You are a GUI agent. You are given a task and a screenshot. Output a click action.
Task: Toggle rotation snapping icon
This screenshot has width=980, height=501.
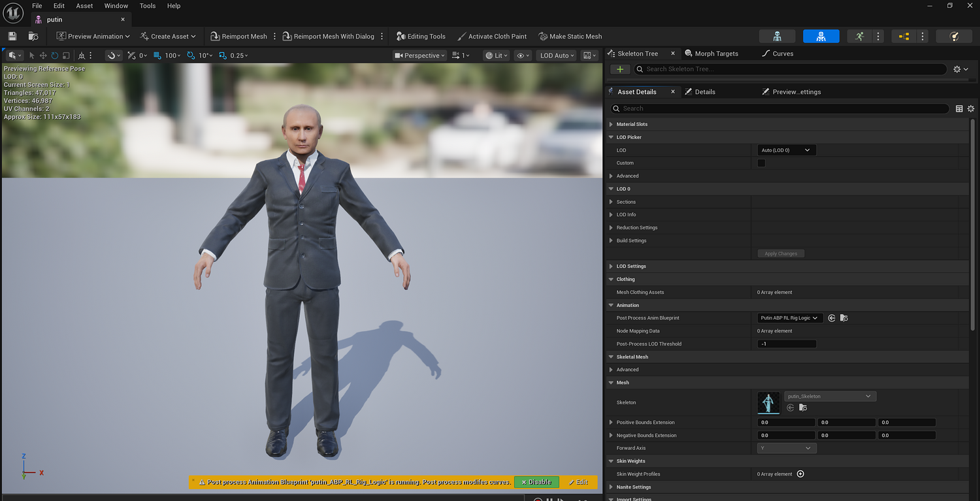point(191,56)
